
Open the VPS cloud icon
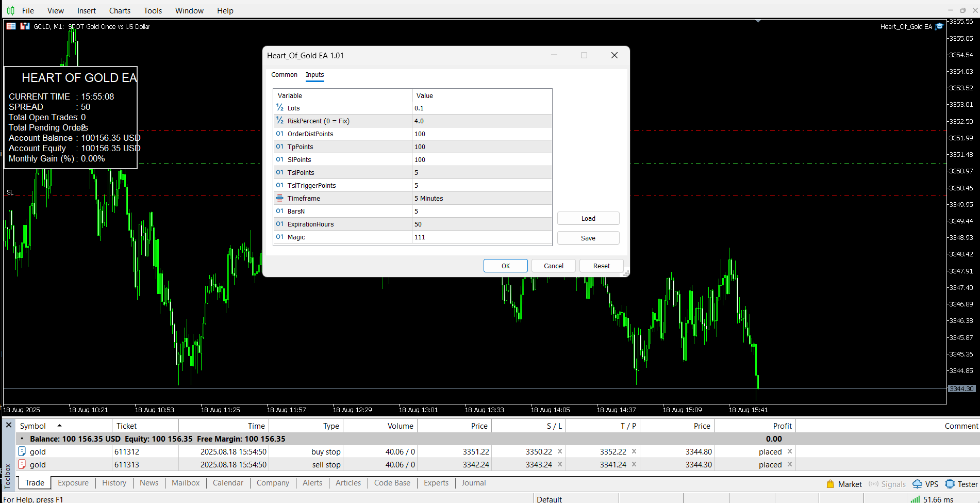[x=918, y=484]
